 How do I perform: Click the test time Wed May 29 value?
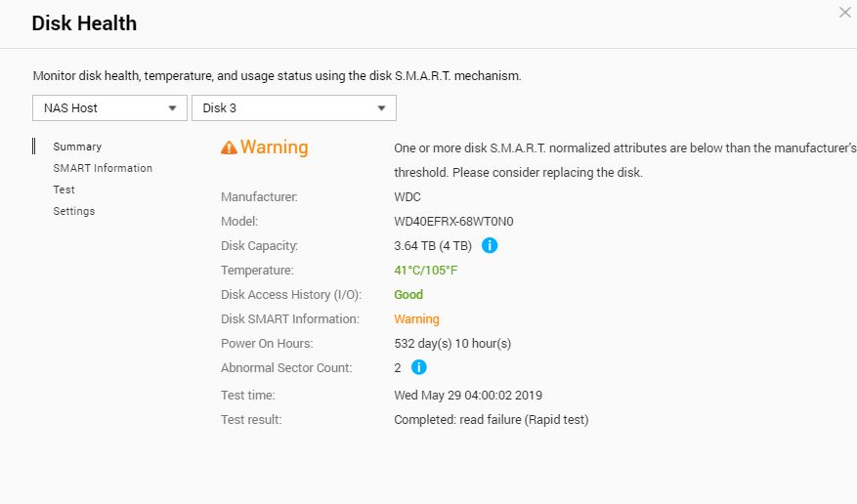click(468, 396)
